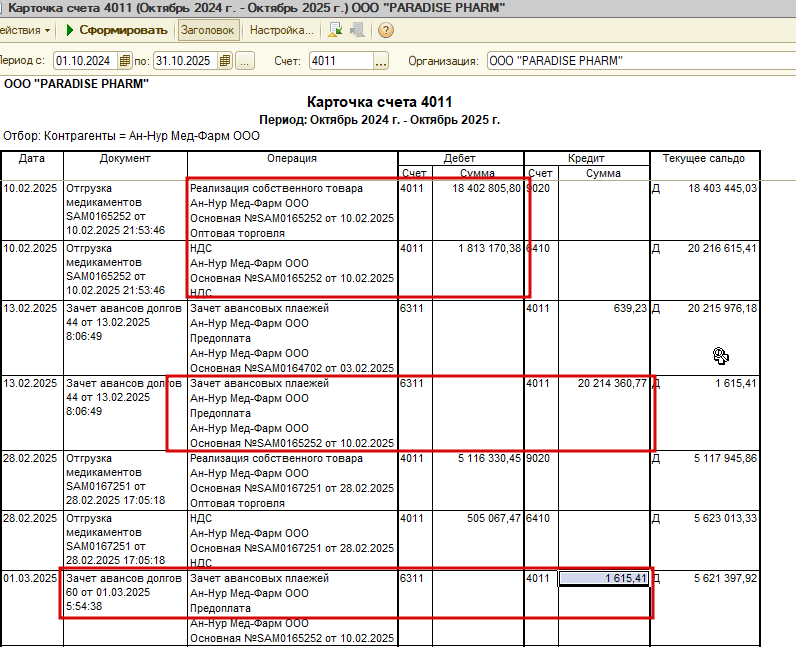This screenshot has height=647, width=796.
Task: Click the Операция column header
Action: tap(292, 158)
